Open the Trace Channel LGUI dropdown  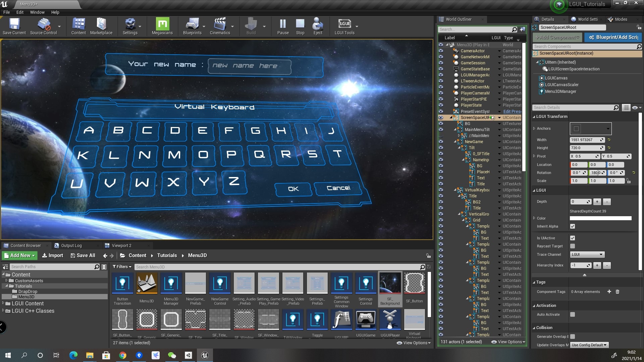tap(587, 254)
